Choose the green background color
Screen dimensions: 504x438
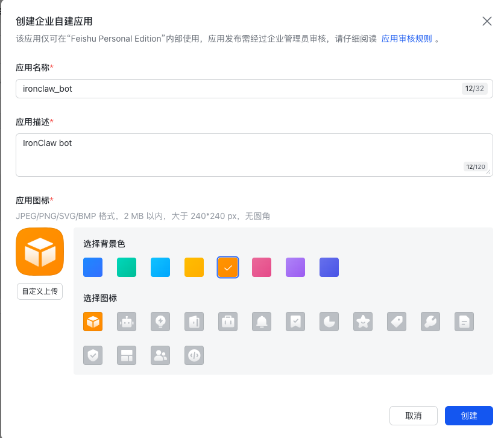pyautogui.click(x=127, y=267)
